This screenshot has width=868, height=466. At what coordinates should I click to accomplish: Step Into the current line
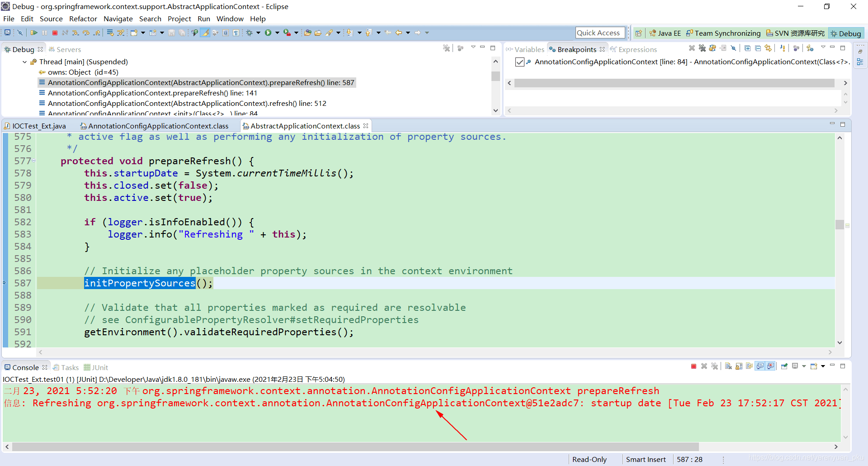(x=75, y=33)
